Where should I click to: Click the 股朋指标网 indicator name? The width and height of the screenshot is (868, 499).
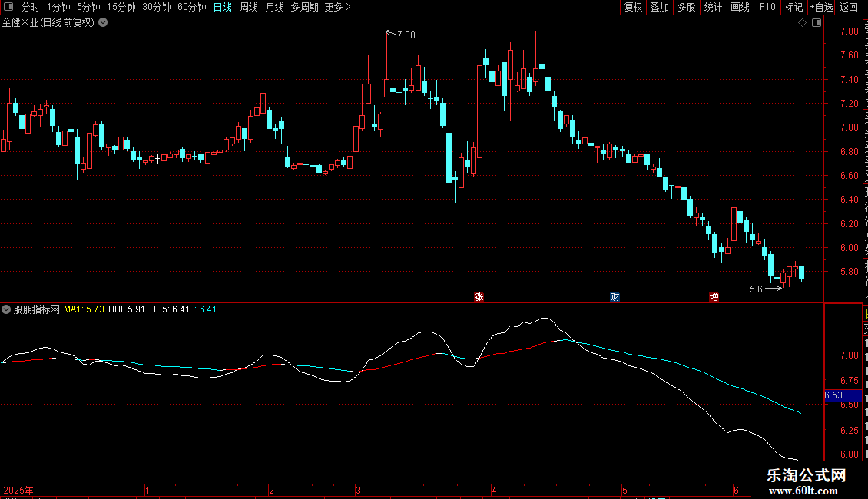pyautogui.click(x=37, y=309)
